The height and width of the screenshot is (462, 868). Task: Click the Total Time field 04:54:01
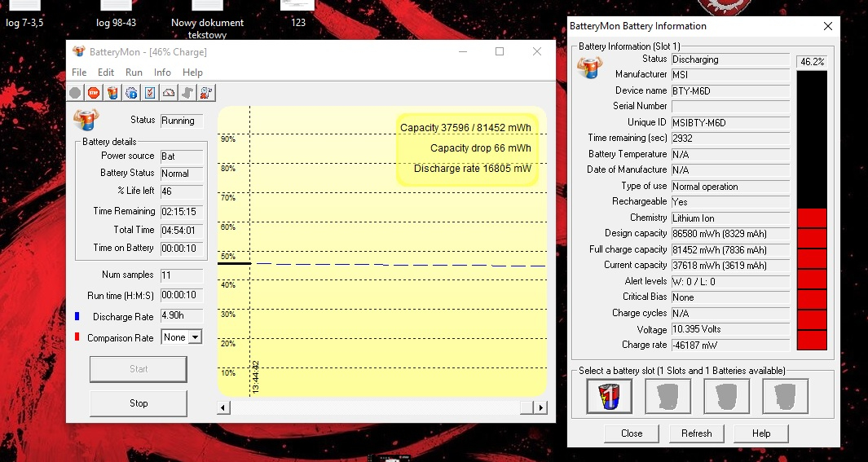click(x=182, y=230)
